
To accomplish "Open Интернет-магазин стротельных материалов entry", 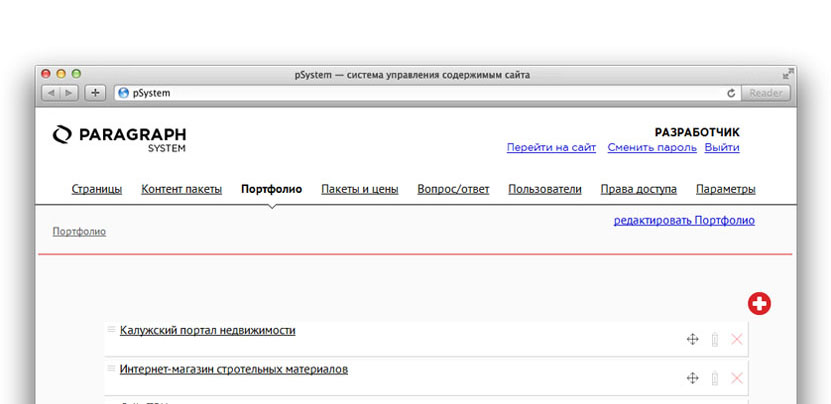I will pos(234,369).
